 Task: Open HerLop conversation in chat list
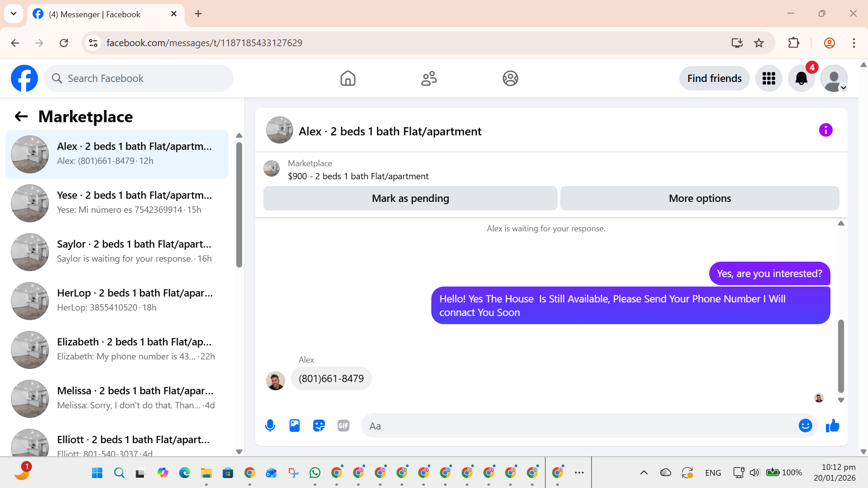[117, 301]
